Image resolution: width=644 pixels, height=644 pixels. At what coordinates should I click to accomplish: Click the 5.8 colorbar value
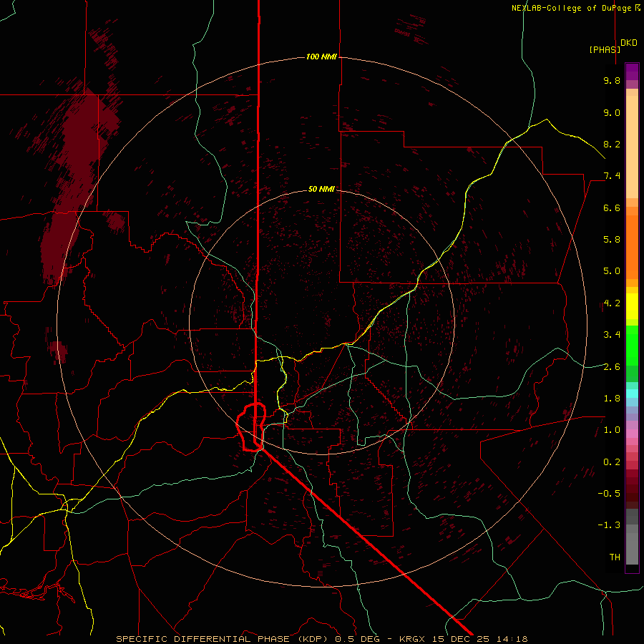[x=612, y=240]
